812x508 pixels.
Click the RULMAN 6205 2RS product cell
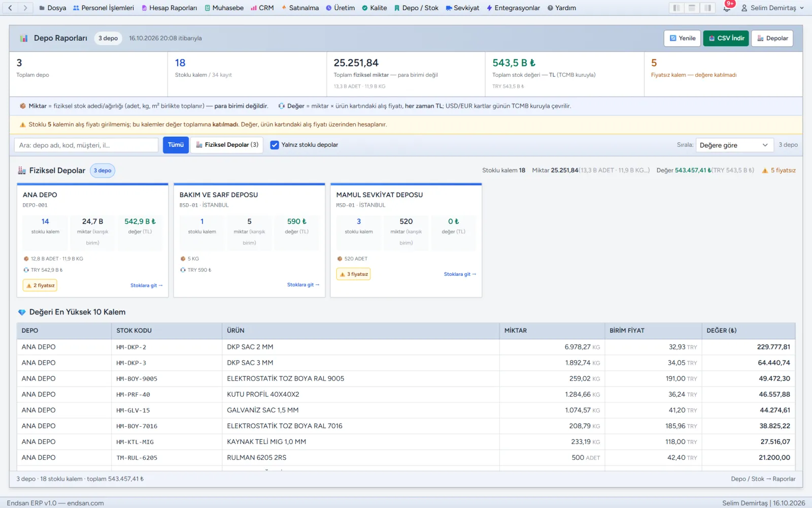[360, 458]
